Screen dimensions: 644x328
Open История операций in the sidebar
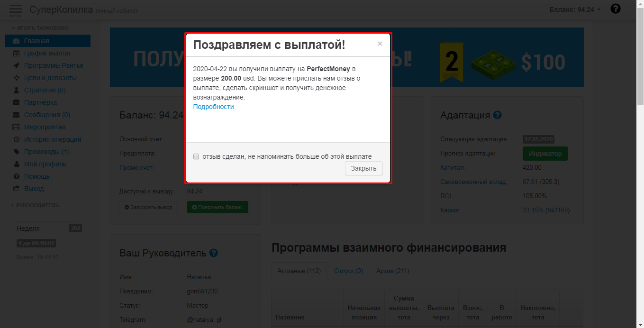[x=53, y=139]
